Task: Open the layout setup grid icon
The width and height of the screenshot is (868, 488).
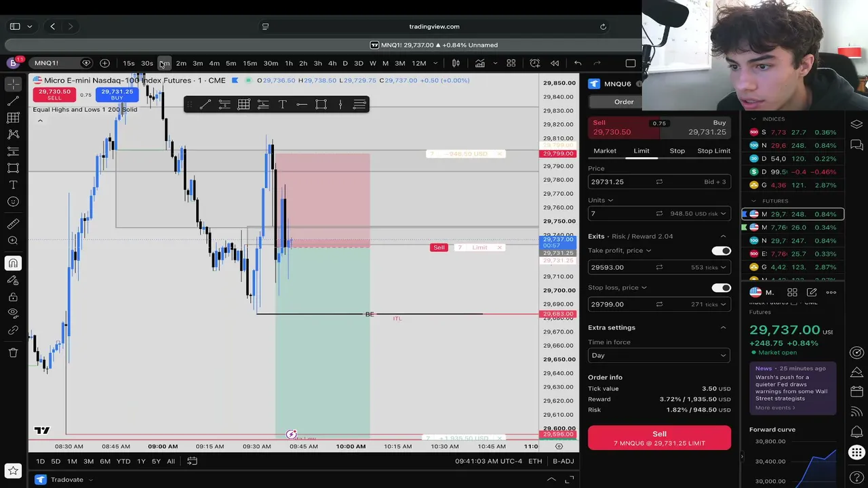Action: pos(511,63)
